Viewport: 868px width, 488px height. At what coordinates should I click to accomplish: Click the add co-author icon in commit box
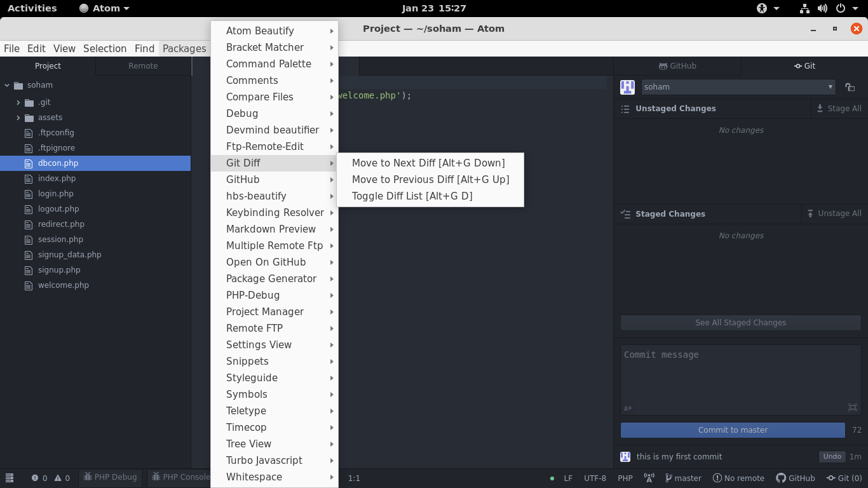point(628,408)
